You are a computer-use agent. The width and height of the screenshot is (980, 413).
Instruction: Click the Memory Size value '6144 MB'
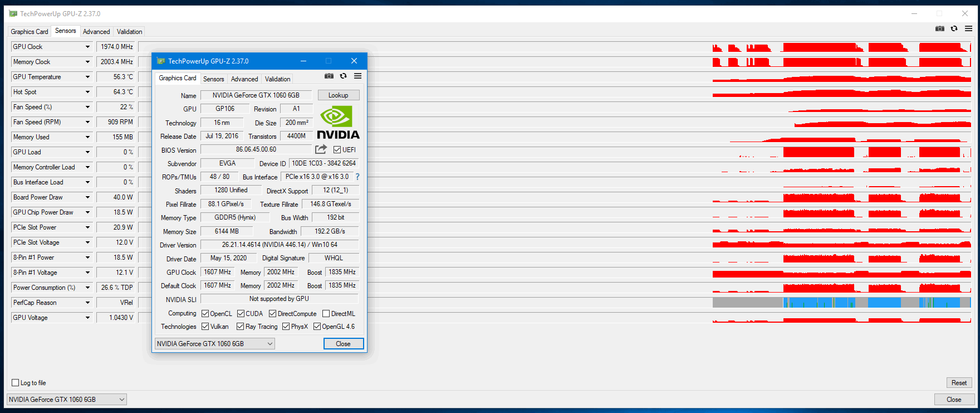click(x=227, y=231)
